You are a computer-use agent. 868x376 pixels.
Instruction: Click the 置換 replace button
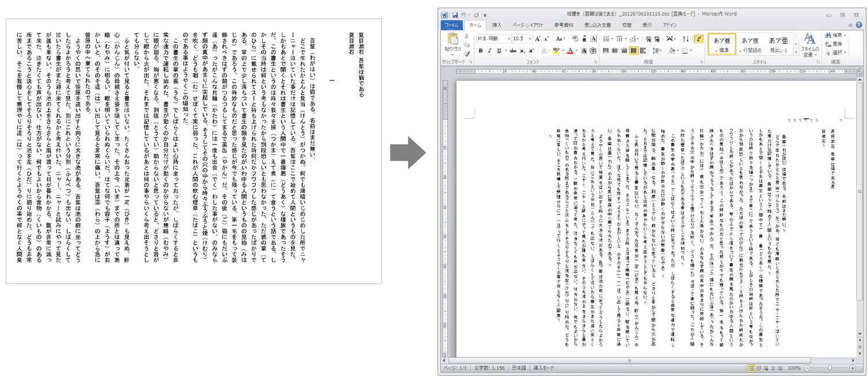[x=837, y=43]
